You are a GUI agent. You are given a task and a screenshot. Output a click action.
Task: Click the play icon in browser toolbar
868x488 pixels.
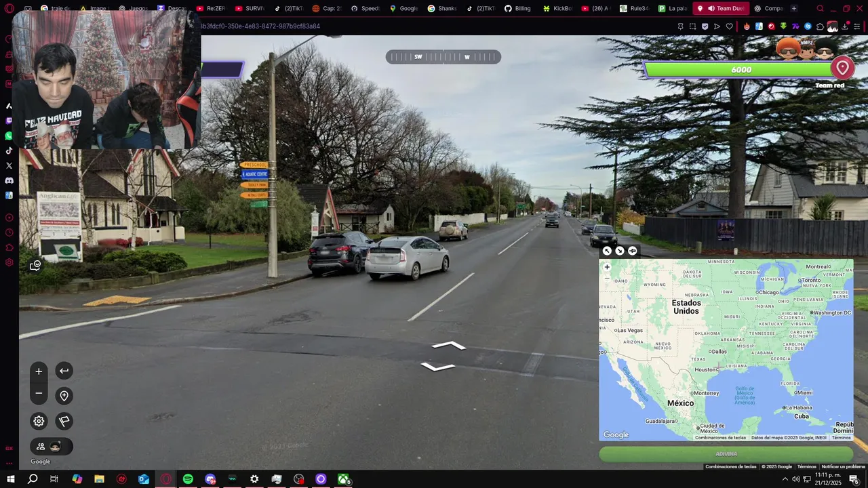(717, 26)
